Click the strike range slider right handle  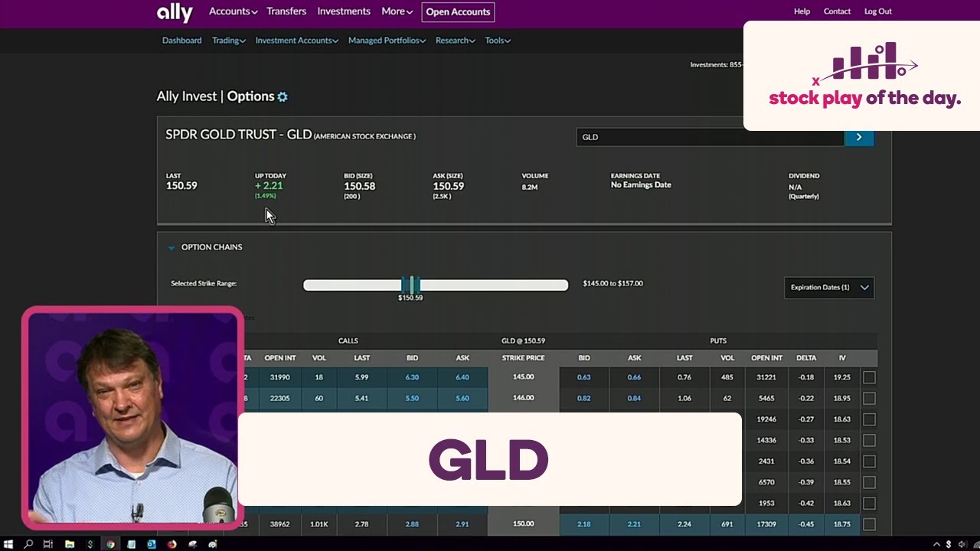416,285
